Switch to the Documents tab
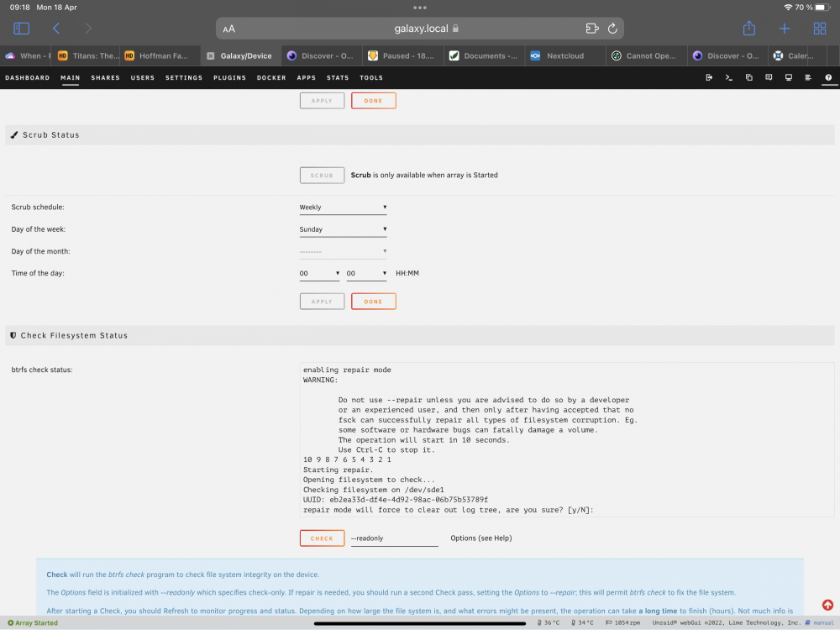The image size is (840, 630). pos(484,55)
